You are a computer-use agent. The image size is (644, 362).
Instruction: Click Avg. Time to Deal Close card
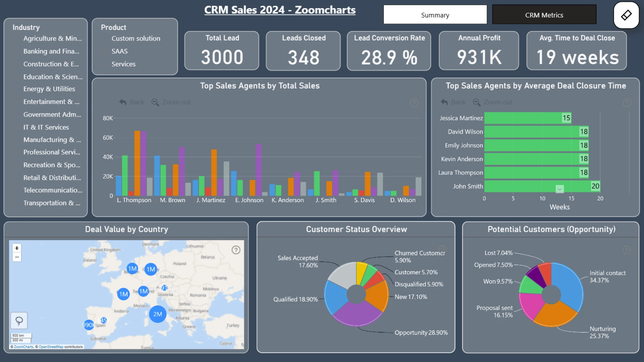(577, 51)
